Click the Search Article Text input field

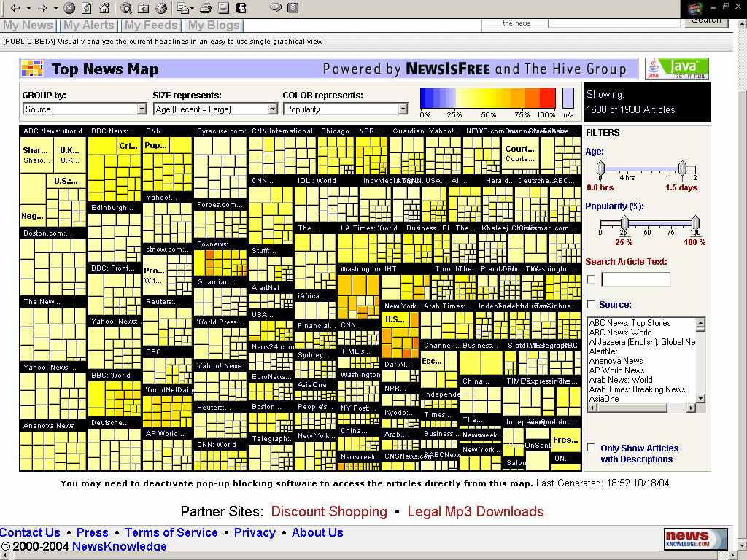(x=635, y=279)
